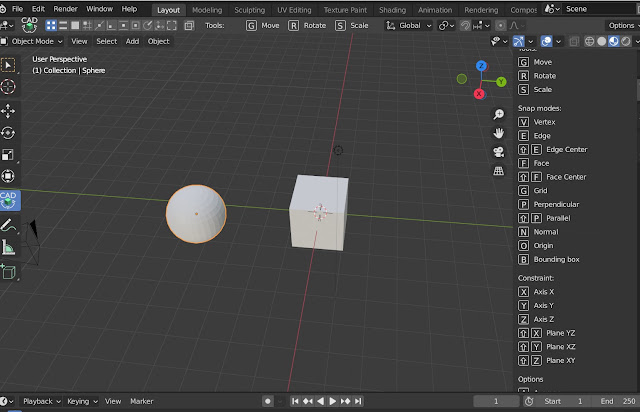Click the green Y axis gizmo
This screenshot has width=640, height=412.
[501, 82]
